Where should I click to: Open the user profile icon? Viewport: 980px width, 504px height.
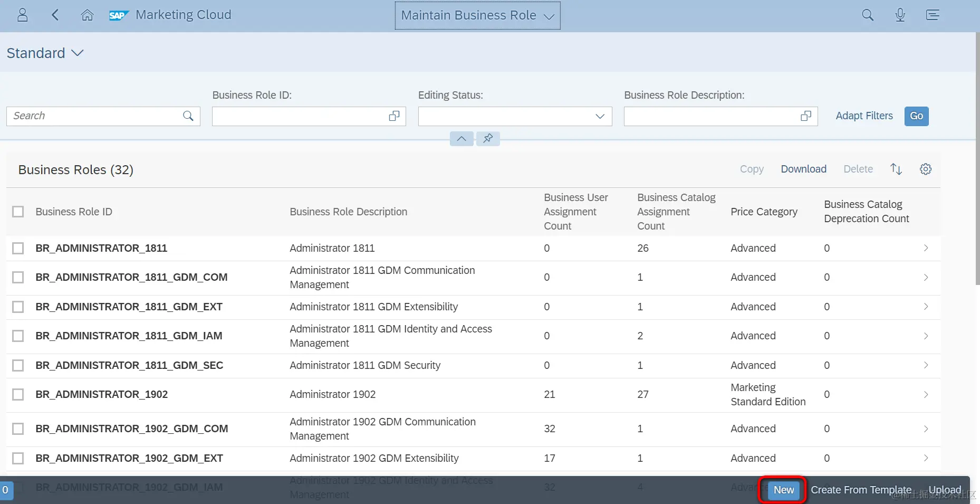pyautogui.click(x=22, y=15)
